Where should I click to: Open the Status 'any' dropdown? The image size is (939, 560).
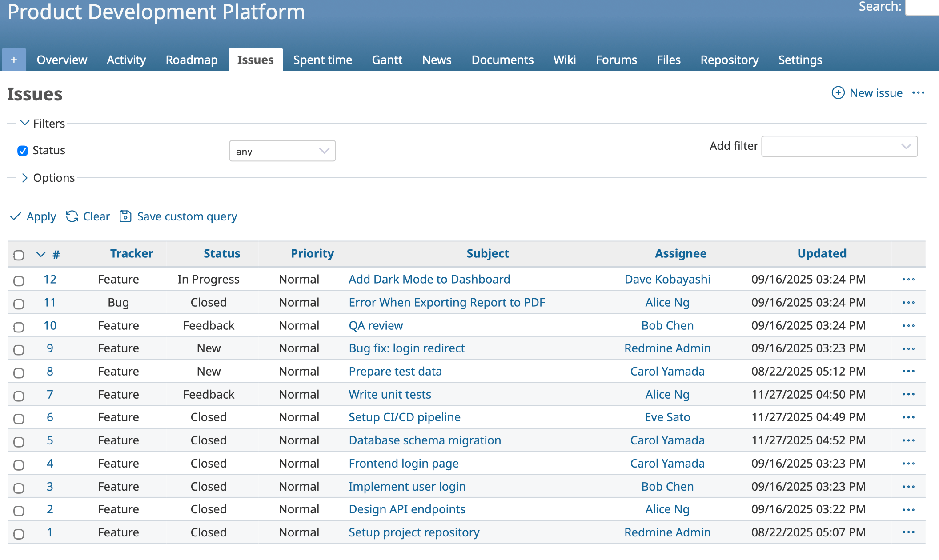coord(282,151)
